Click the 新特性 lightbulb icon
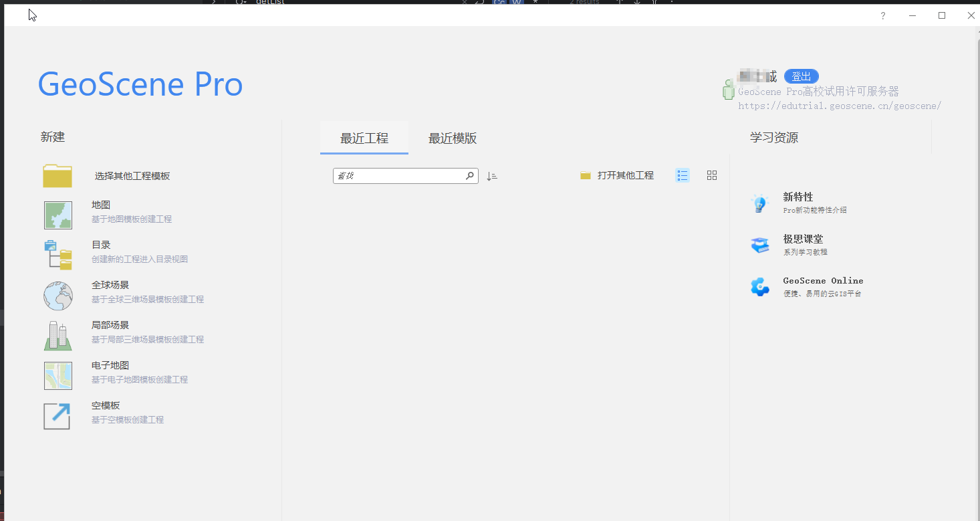 [760, 203]
